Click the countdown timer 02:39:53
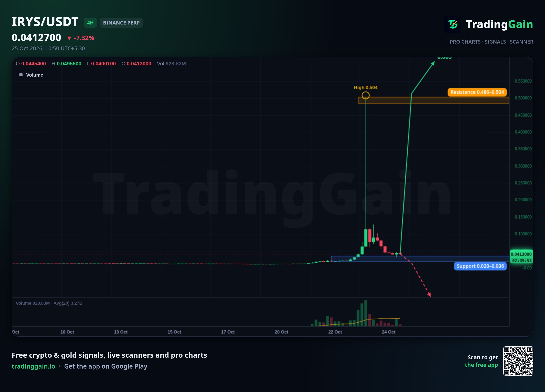The image size is (545, 392). [x=522, y=260]
